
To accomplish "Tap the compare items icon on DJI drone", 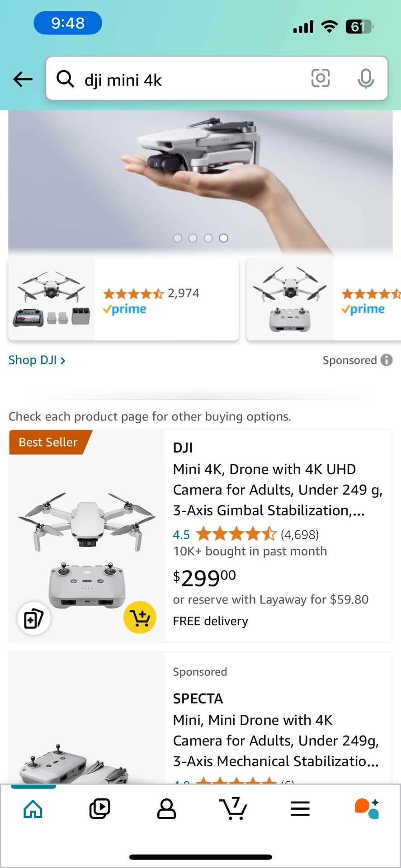I will (x=34, y=618).
